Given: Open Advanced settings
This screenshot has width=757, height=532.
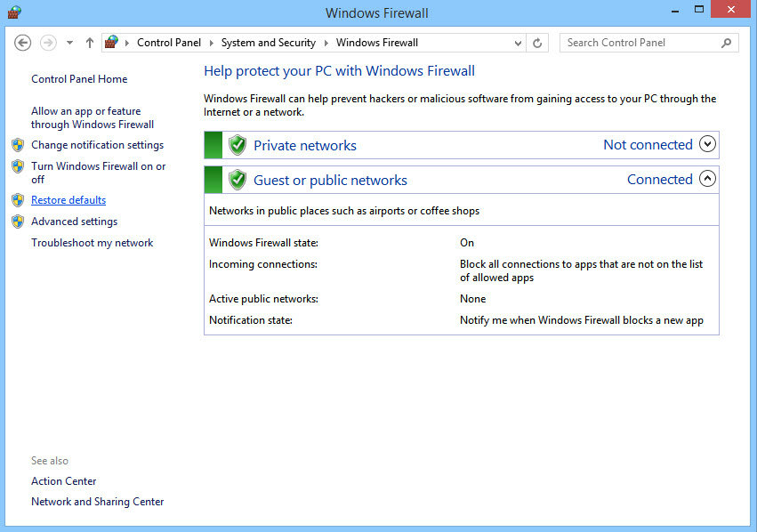Looking at the screenshot, I should 75,222.
